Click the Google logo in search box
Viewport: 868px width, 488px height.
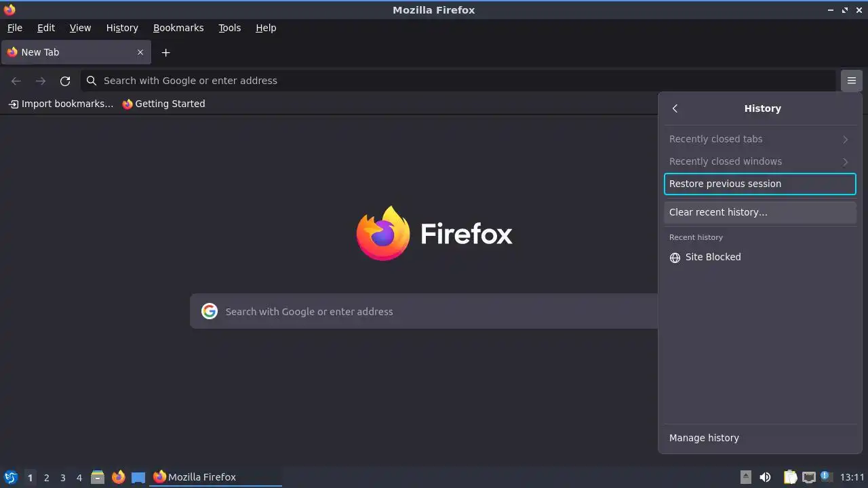pos(210,311)
